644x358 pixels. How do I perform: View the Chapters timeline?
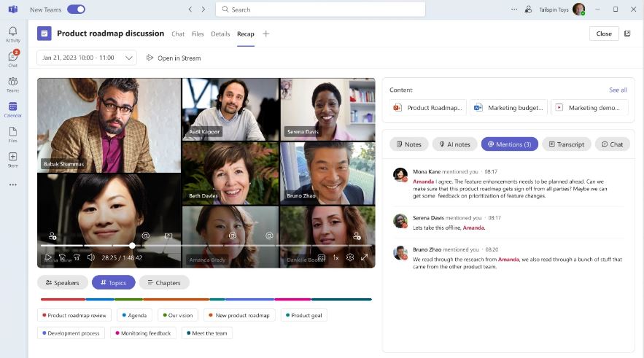click(x=164, y=282)
